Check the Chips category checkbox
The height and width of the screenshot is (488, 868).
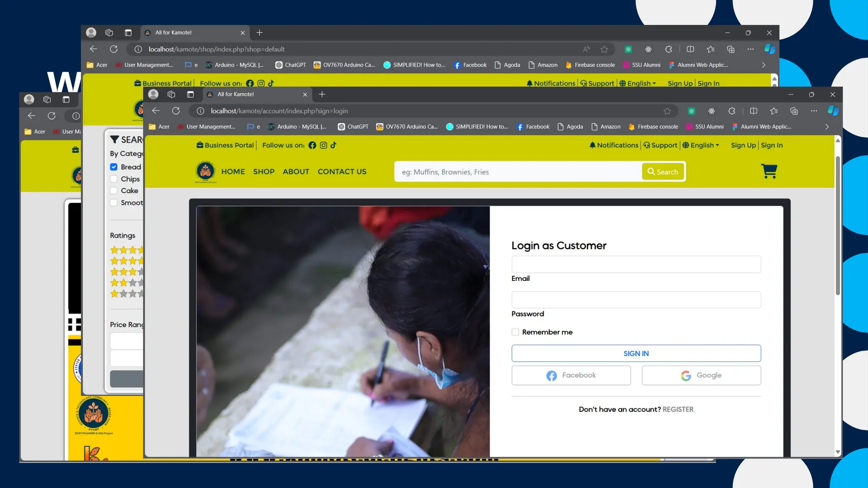coord(114,179)
